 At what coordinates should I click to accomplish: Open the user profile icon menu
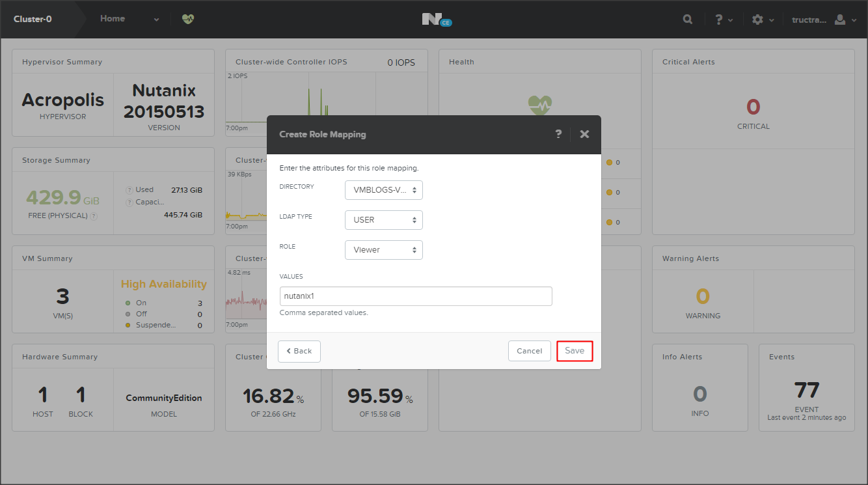coord(844,20)
